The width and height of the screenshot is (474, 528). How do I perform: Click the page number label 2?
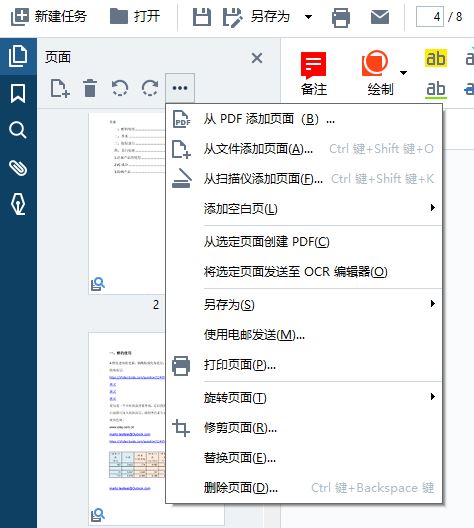(x=156, y=305)
